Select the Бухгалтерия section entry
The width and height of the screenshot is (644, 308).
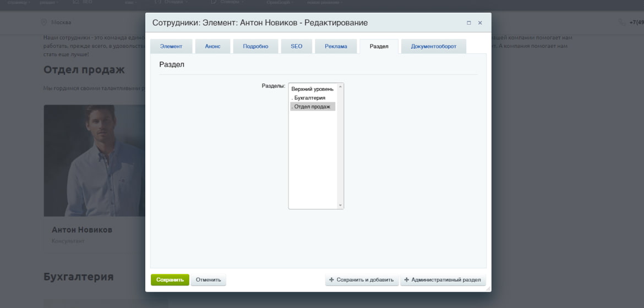coord(313,98)
